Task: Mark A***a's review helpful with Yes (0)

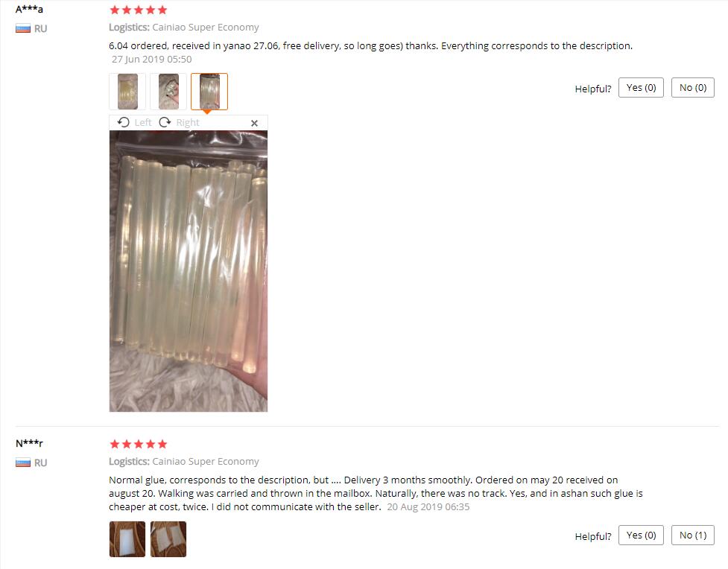Action: [x=641, y=88]
